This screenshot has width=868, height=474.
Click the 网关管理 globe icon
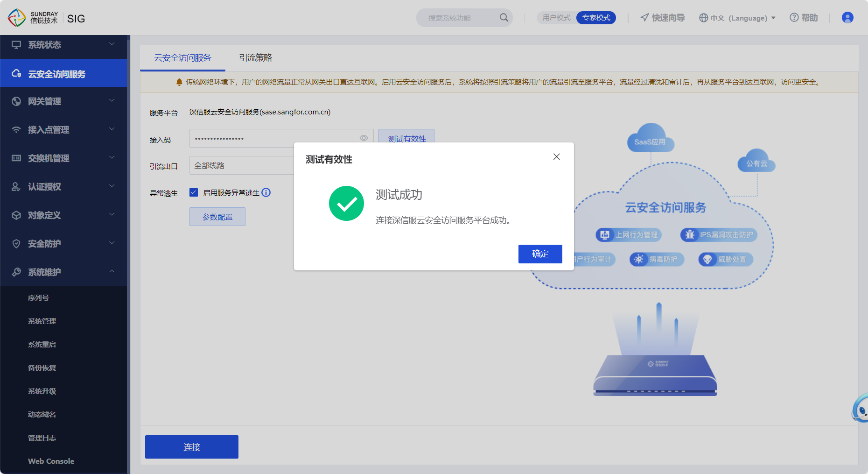tap(16, 101)
